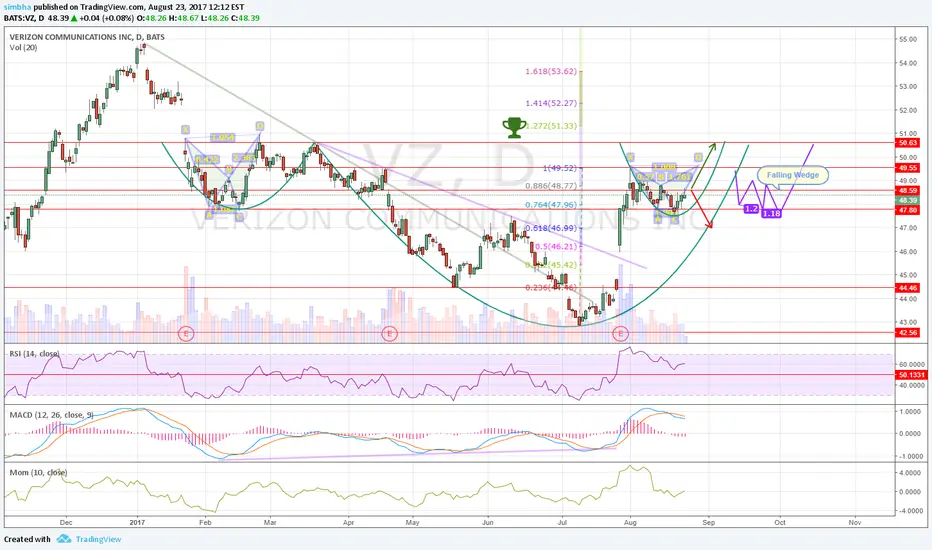The width and height of the screenshot is (932, 550).
Task: Click the May label on time axis
Action: (x=413, y=523)
